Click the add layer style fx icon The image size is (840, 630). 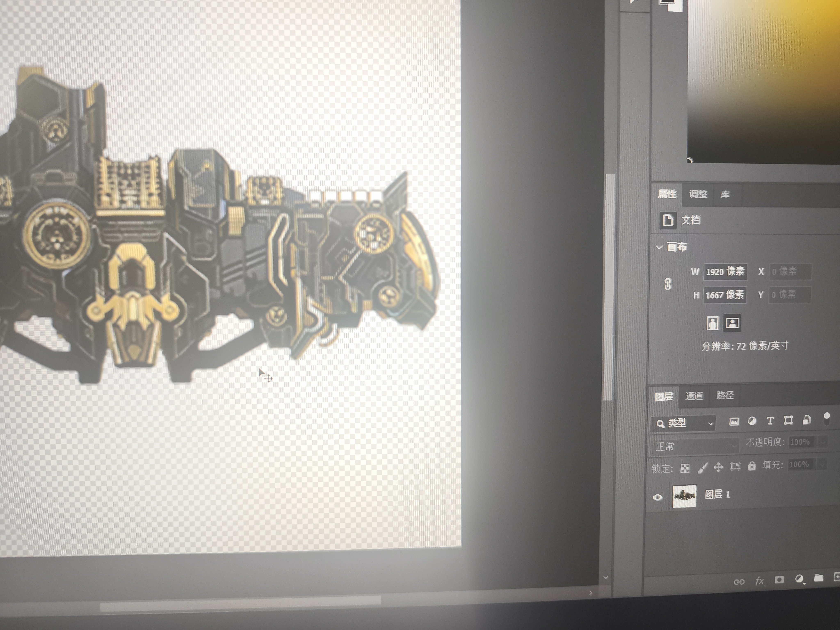tap(759, 581)
